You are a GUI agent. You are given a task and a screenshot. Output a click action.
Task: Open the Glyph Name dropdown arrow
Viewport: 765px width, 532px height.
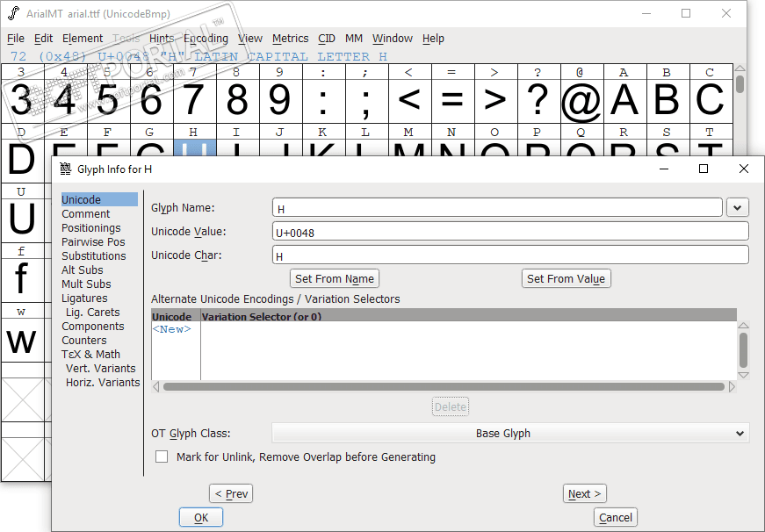(x=737, y=208)
